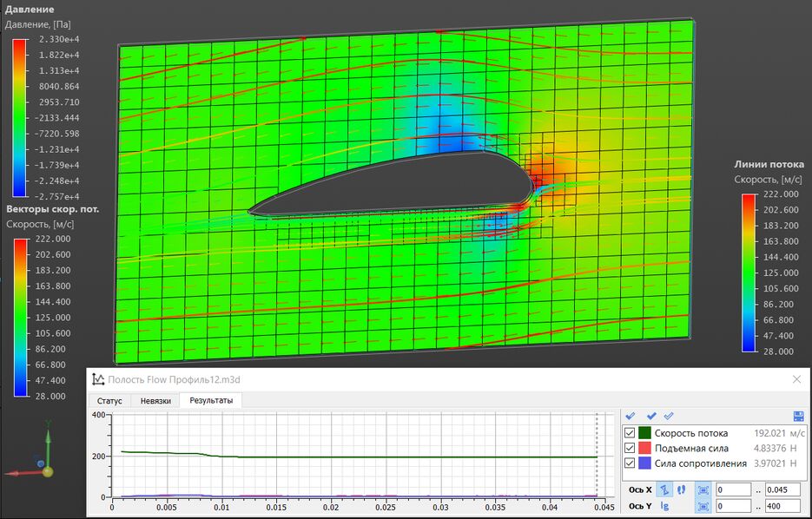Toggle the Ось X axis mode icon

click(663, 489)
